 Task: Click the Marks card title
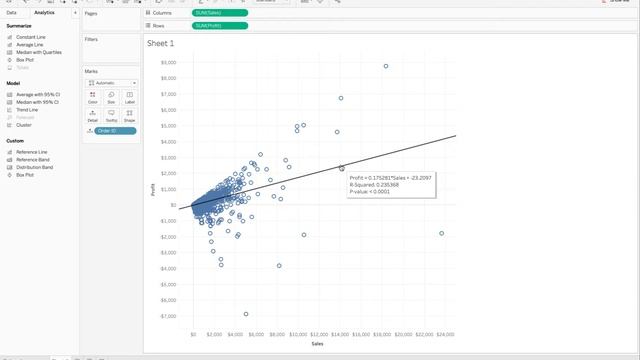(91, 71)
